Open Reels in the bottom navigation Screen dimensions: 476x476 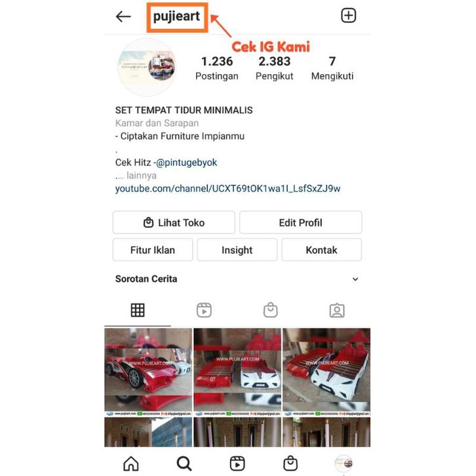[x=237, y=464]
